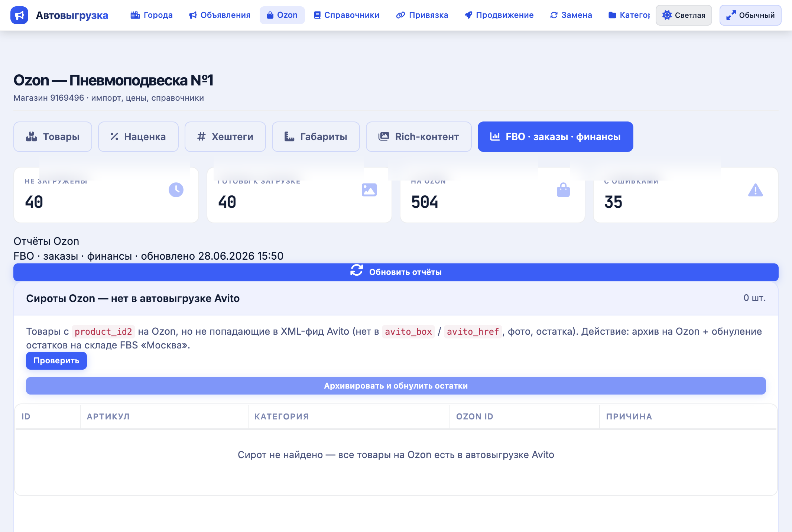Open the Объявления navigation item

click(220, 15)
